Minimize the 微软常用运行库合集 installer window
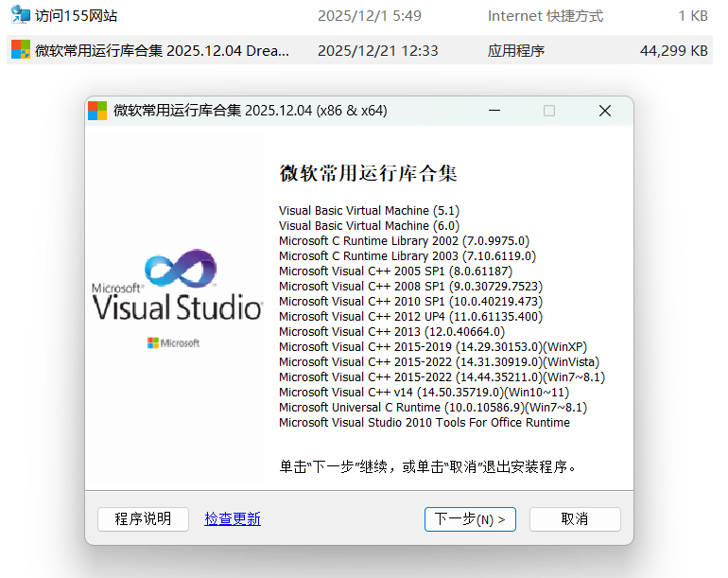The height and width of the screenshot is (578, 728). point(494,111)
